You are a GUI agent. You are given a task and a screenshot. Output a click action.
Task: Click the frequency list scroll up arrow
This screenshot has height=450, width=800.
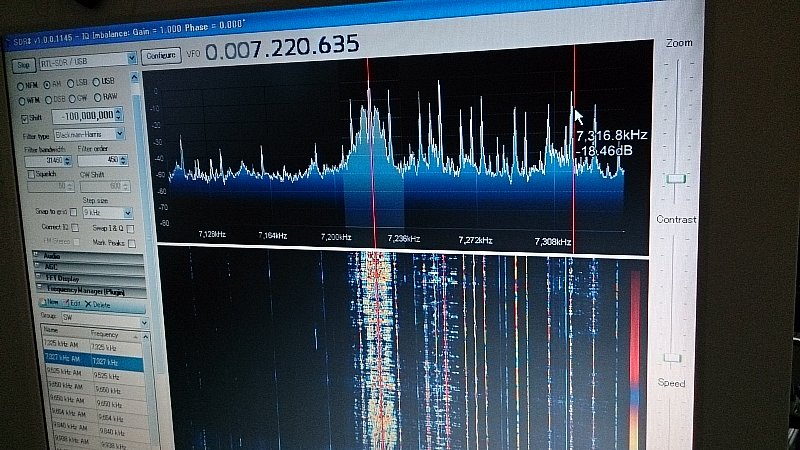point(145,337)
